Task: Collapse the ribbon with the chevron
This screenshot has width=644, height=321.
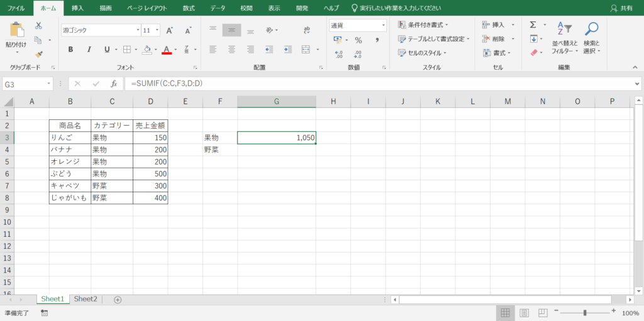Action: tap(635, 67)
